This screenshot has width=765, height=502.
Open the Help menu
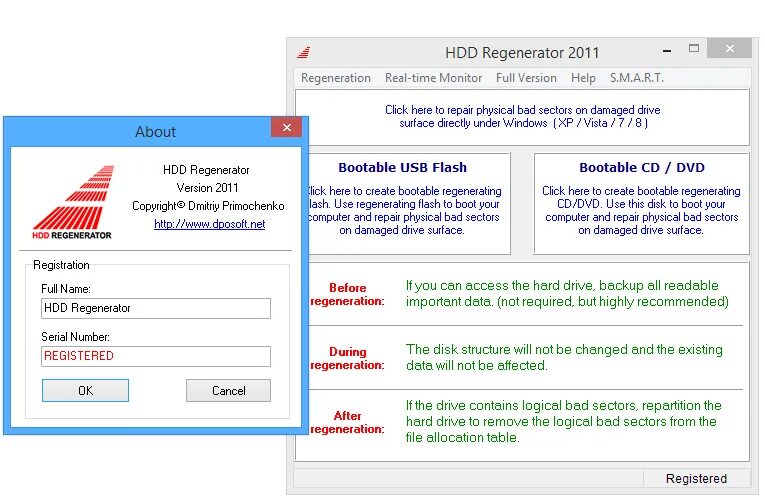[x=583, y=78]
